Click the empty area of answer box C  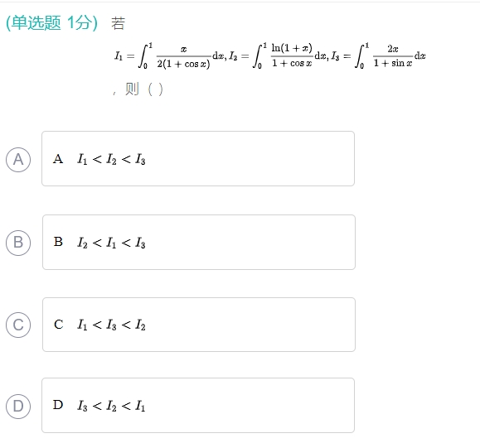[x=250, y=325]
